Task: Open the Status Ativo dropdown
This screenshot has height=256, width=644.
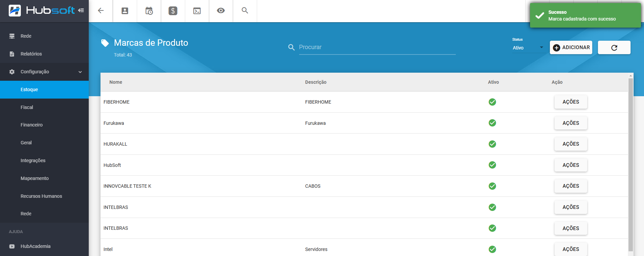Action: click(x=528, y=48)
